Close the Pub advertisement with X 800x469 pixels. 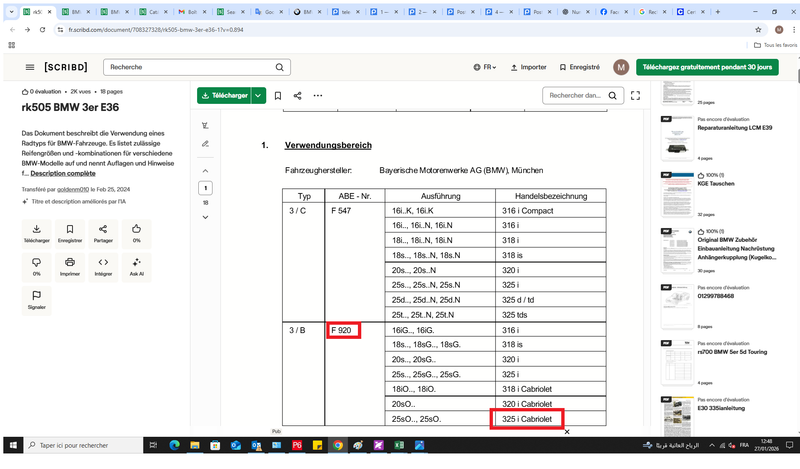[567, 432]
